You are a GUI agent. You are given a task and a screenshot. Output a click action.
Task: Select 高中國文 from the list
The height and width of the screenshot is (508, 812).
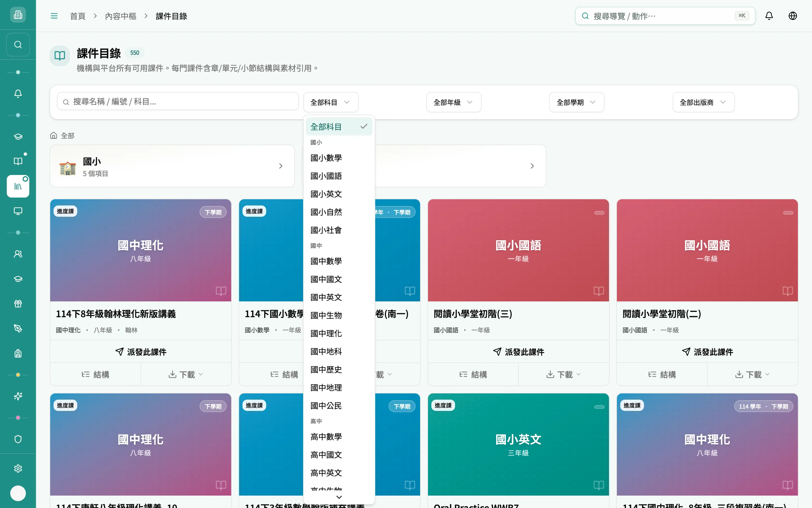click(339, 455)
